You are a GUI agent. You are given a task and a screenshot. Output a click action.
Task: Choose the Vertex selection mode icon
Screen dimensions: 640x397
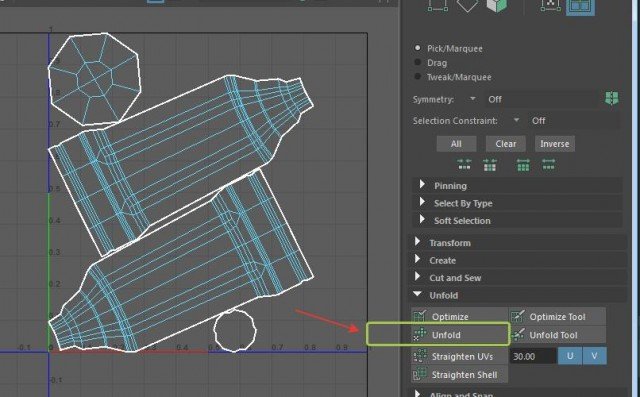[x=437, y=5]
